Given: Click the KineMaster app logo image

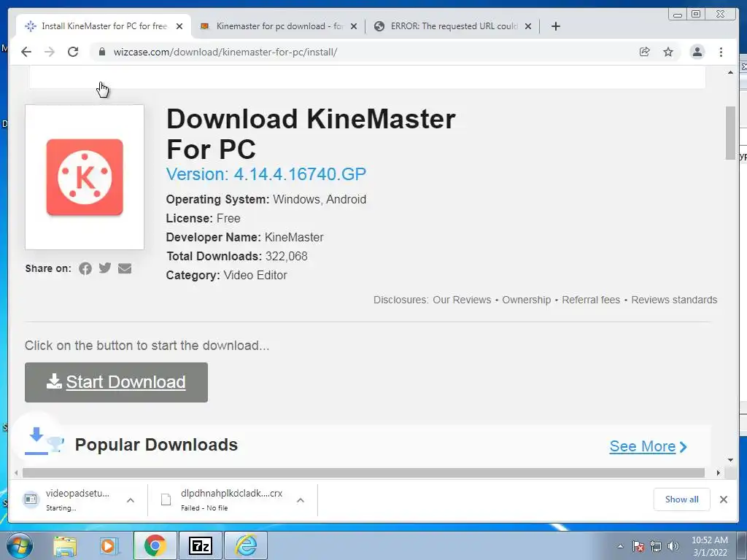Looking at the screenshot, I should click(85, 177).
